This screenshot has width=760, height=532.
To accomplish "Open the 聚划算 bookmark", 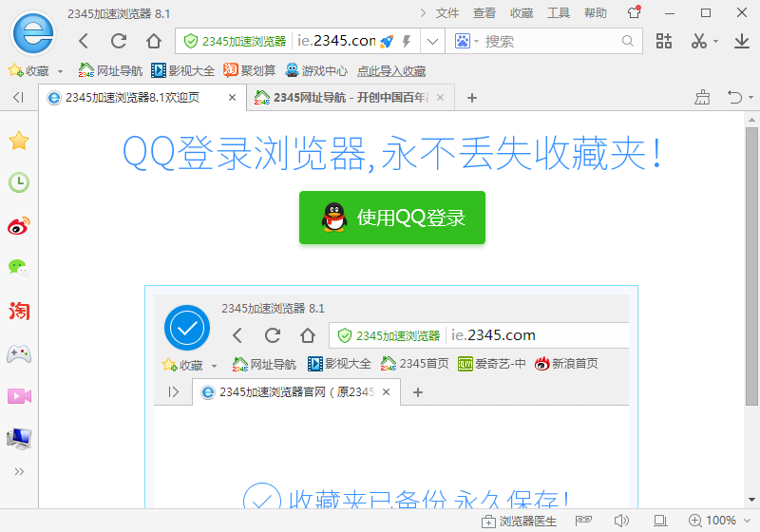I will pyautogui.click(x=249, y=70).
